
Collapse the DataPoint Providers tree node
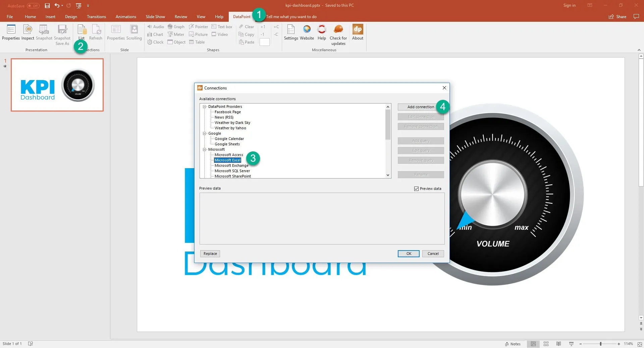[204, 107]
